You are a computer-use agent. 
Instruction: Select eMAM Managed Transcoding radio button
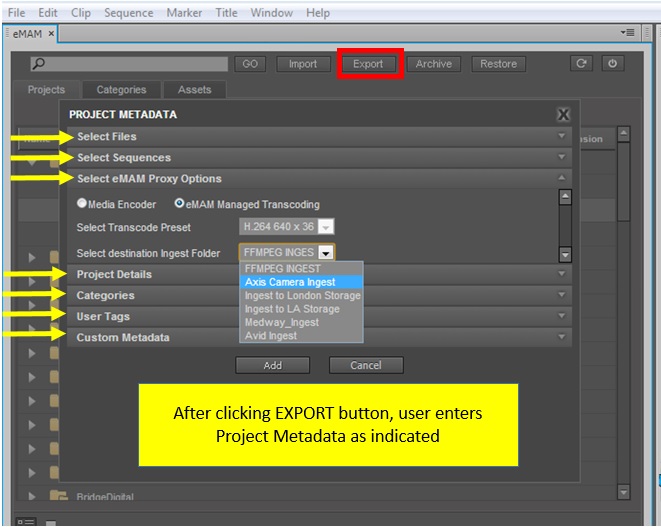coord(179,203)
